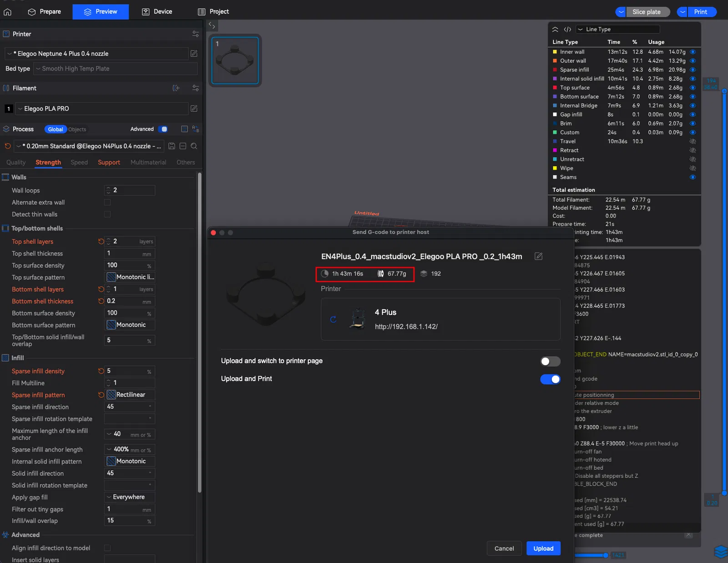Collapse the line type legend panel

555,29
